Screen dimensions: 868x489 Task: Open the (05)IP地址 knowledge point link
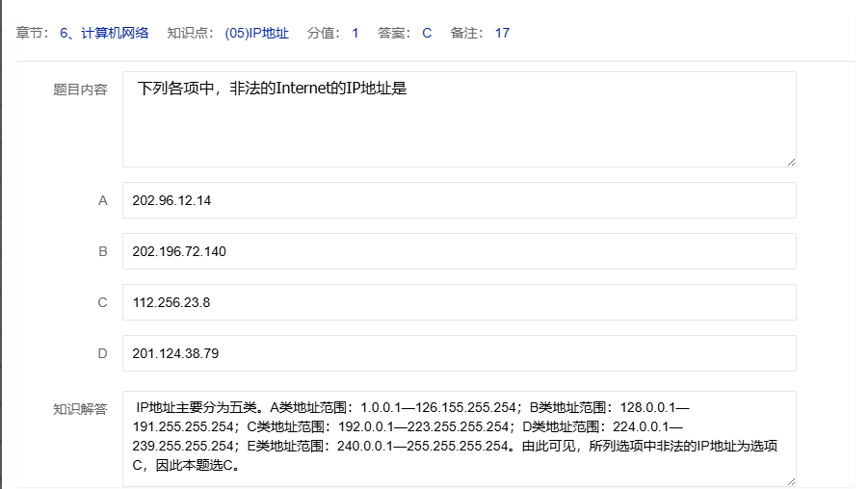(256, 33)
